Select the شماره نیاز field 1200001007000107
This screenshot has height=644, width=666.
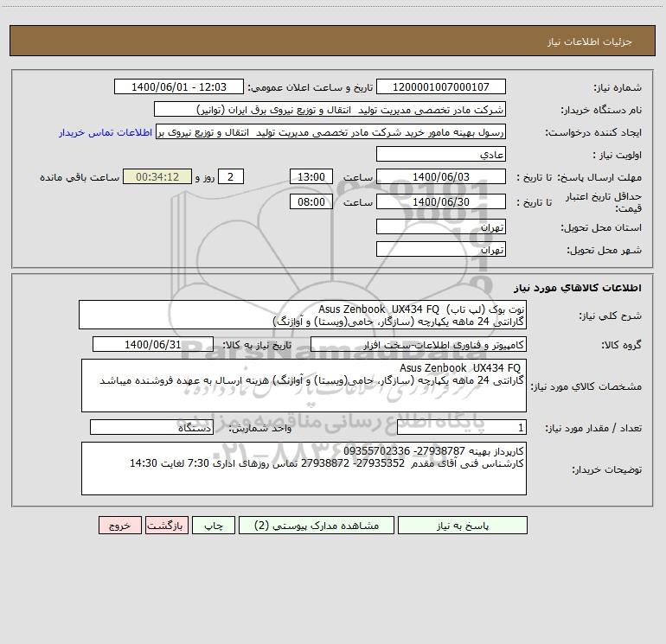point(441,87)
